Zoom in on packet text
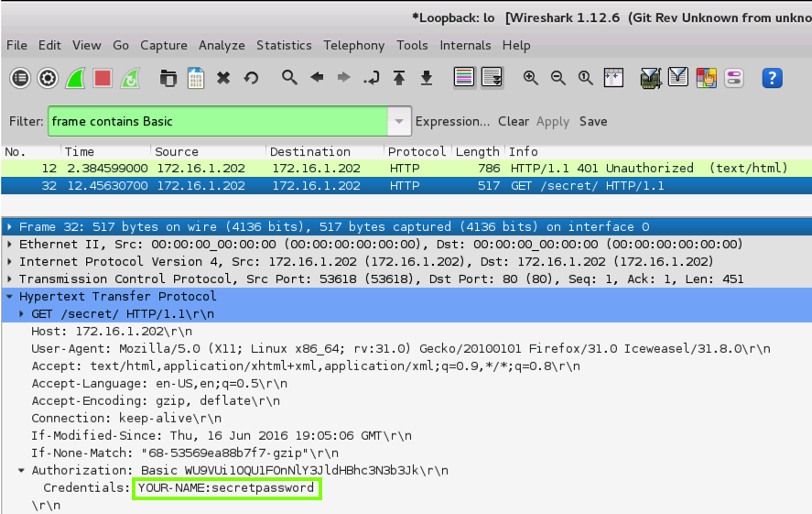The image size is (812, 514). 530,78
